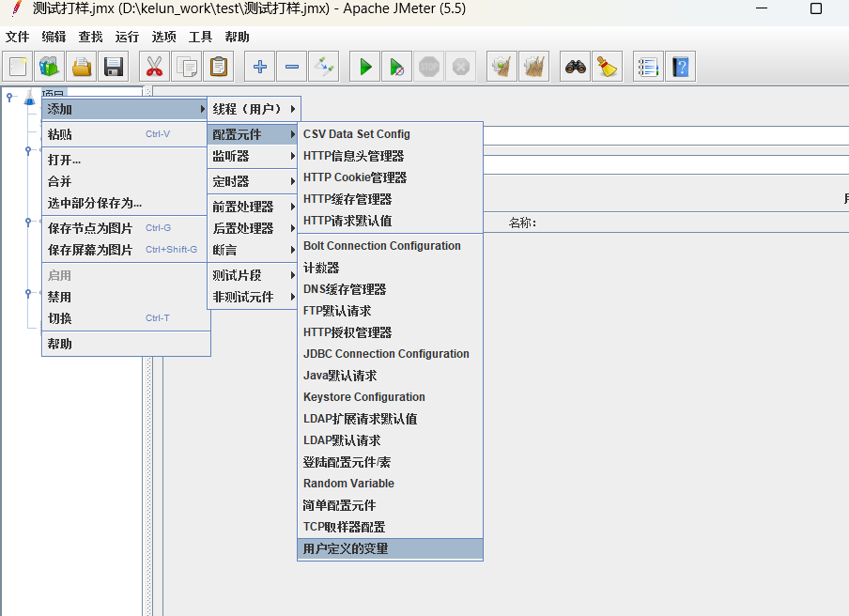
Task: Choose 禁用 from context menu
Action: [126, 297]
